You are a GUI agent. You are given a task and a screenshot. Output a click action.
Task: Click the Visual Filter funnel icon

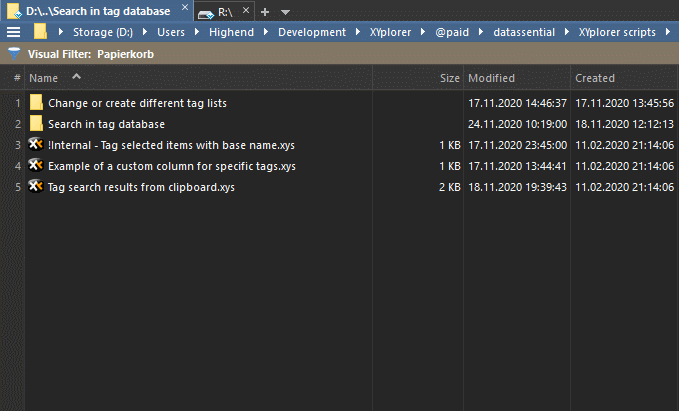13,53
